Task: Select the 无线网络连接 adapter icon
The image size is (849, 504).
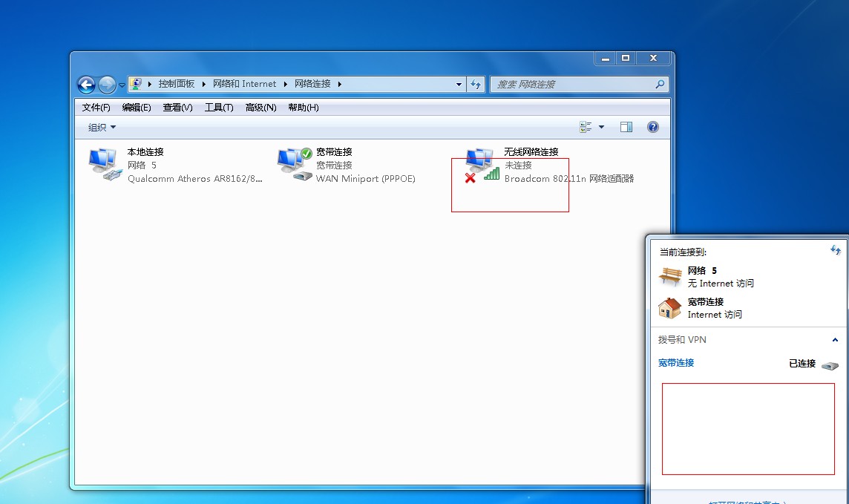Action: click(x=482, y=165)
